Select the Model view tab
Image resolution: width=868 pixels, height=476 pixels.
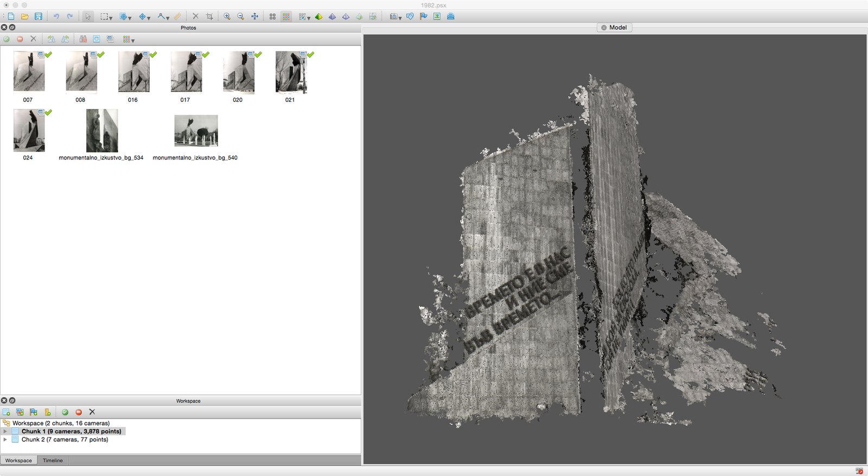point(617,28)
